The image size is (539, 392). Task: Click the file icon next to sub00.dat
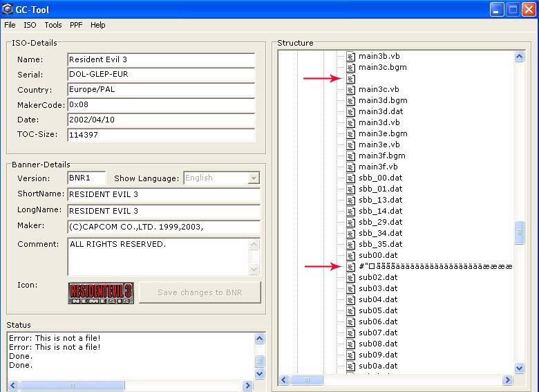coord(350,256)
